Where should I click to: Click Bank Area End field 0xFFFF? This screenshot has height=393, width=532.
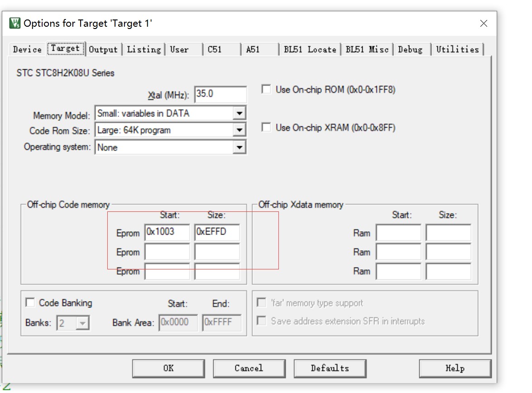click(221, 322)
